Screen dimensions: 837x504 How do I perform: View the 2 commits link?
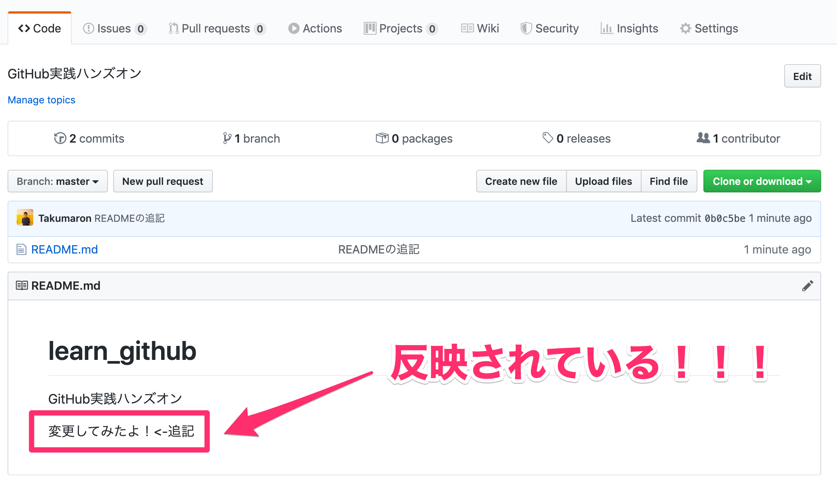[x=89, y=138]
